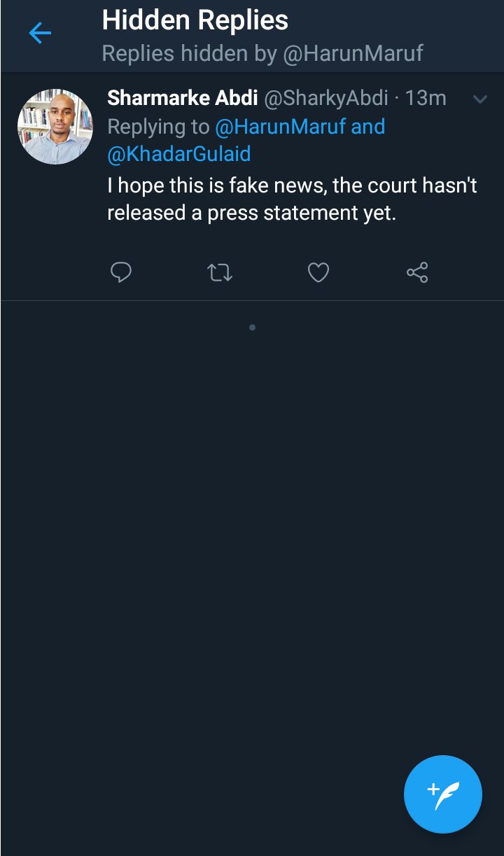This screenshot has width=504, height=856.
Task: Click the Hidden Replies header title
Action: click(x=195, y=20)
